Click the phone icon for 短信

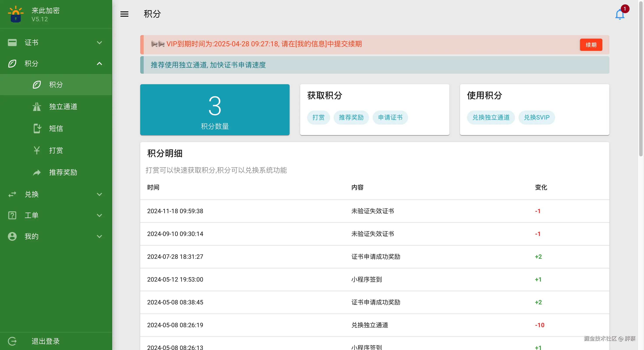click(37, 129)
